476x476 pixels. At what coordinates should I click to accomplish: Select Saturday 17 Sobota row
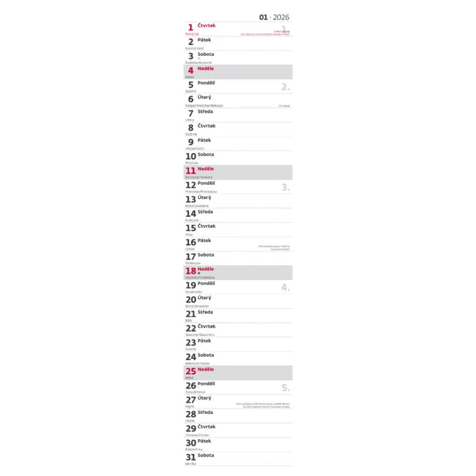click(238, 257)
